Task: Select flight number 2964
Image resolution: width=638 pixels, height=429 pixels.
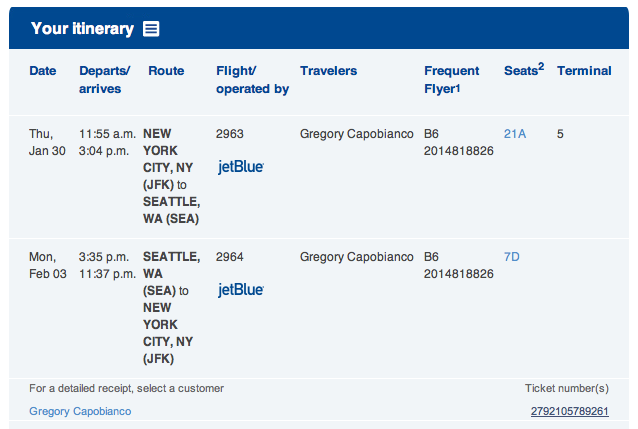Action: tap(229, 257)
